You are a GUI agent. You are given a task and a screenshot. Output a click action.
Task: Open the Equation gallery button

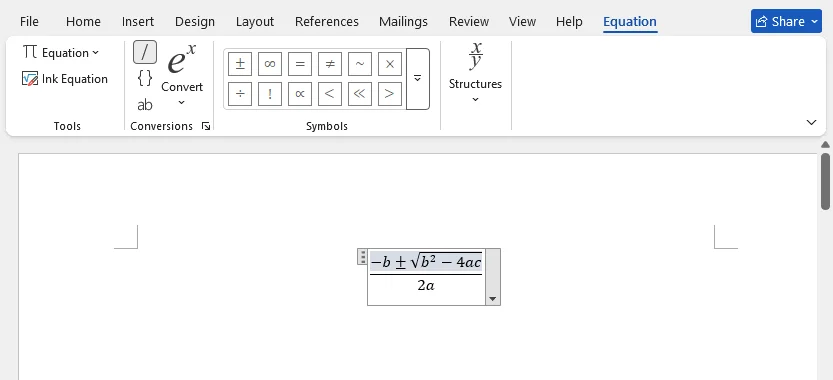[61, 53]
